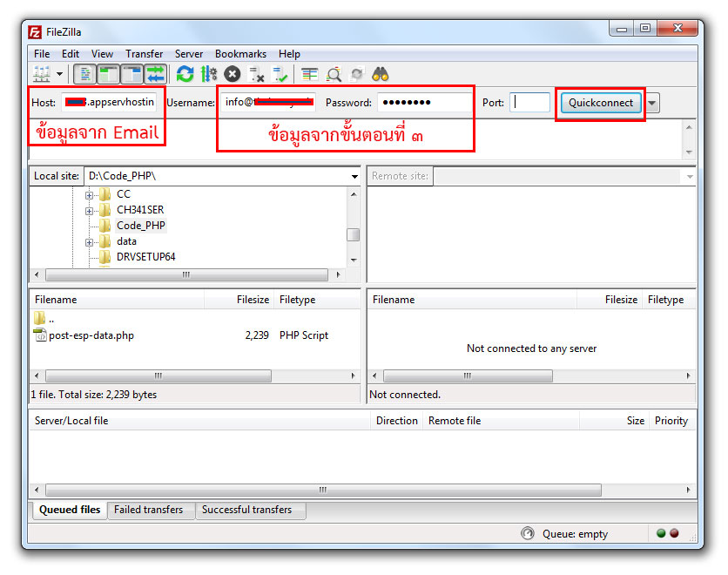Toggle local directory tree display
This screenshot has width=728, height=575.
[x=108, y=74]
